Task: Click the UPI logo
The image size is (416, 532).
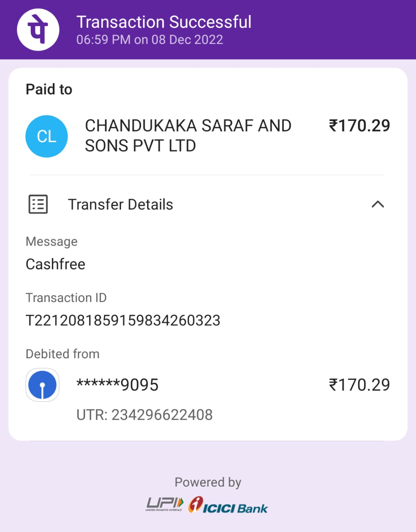Action: click(165, 504)
